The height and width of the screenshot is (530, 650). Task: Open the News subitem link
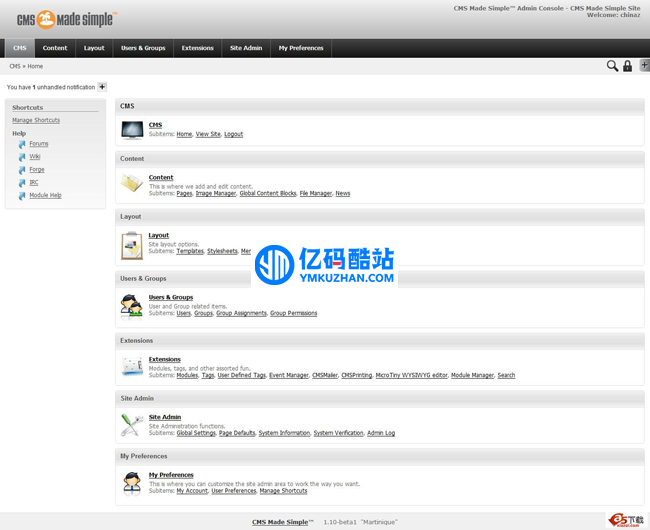tap(343, 194)
